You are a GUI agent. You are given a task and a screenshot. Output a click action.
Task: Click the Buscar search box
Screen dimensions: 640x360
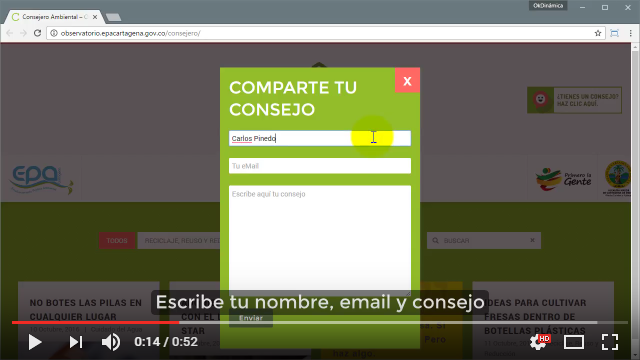pos(480,241)
